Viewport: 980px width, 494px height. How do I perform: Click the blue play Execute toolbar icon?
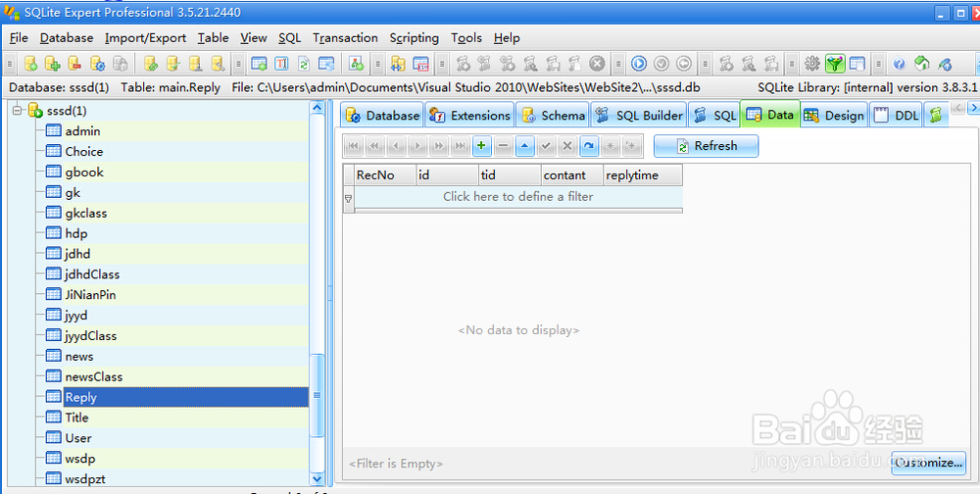tap(638, 63)
